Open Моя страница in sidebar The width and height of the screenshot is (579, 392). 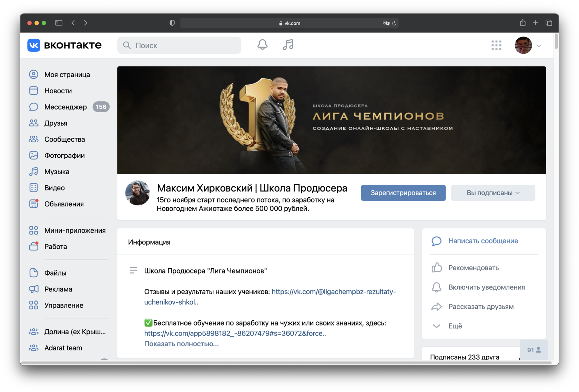point(67,74)
